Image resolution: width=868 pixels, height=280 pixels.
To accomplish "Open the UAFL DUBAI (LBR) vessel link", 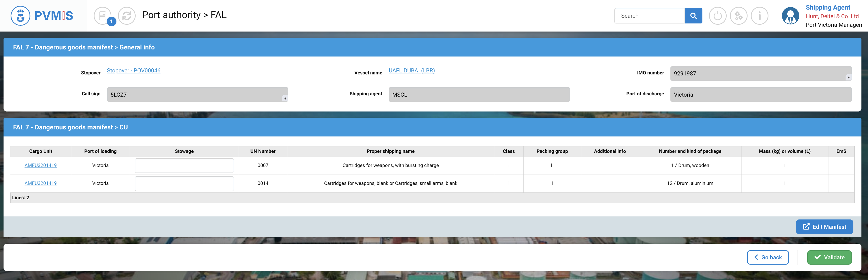I will pos(411,71).
